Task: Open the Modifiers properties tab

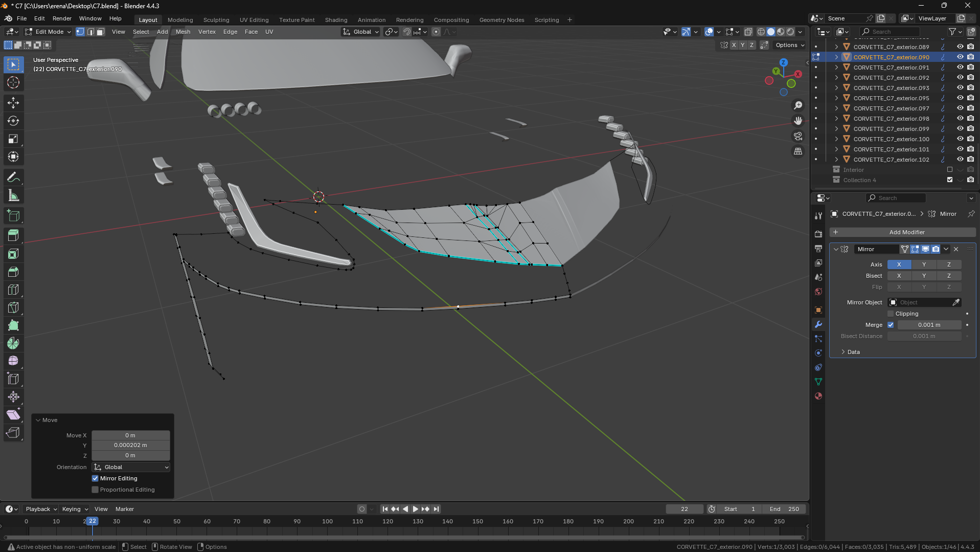Action: coord(818,324)
